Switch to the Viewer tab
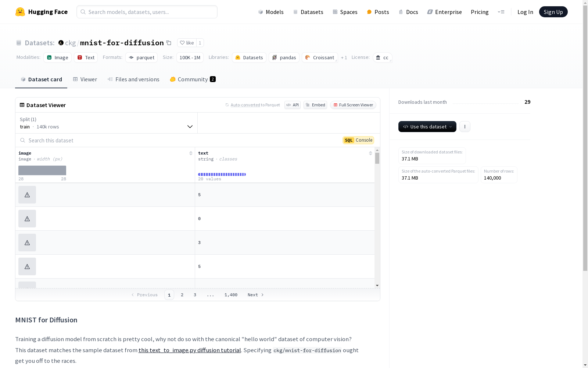The height and width of the screenshot is (368, 588). tap(85, 79)
